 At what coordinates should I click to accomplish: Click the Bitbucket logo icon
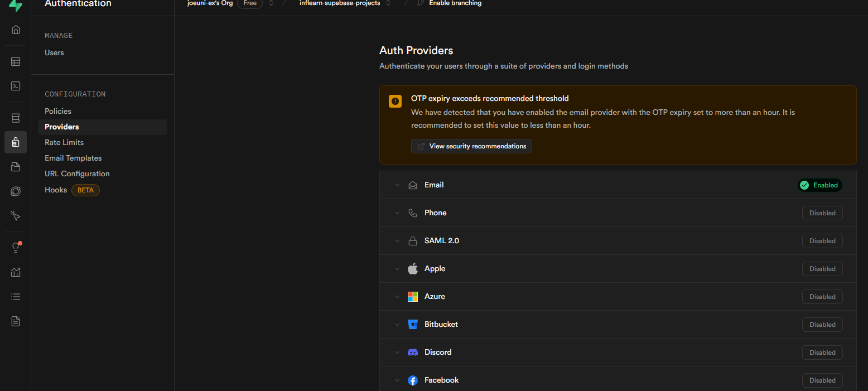coord(413,325)
